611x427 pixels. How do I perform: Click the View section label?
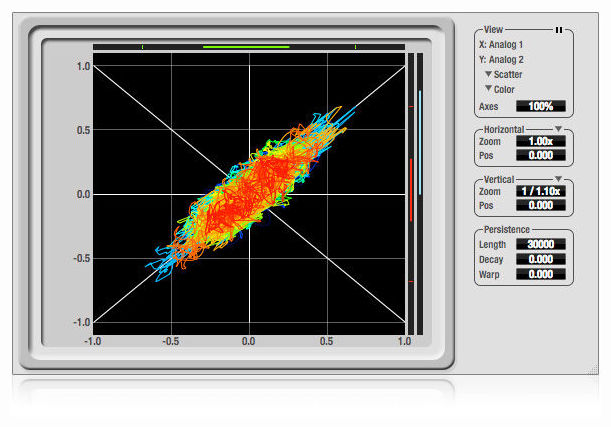(x=493, y=30)
